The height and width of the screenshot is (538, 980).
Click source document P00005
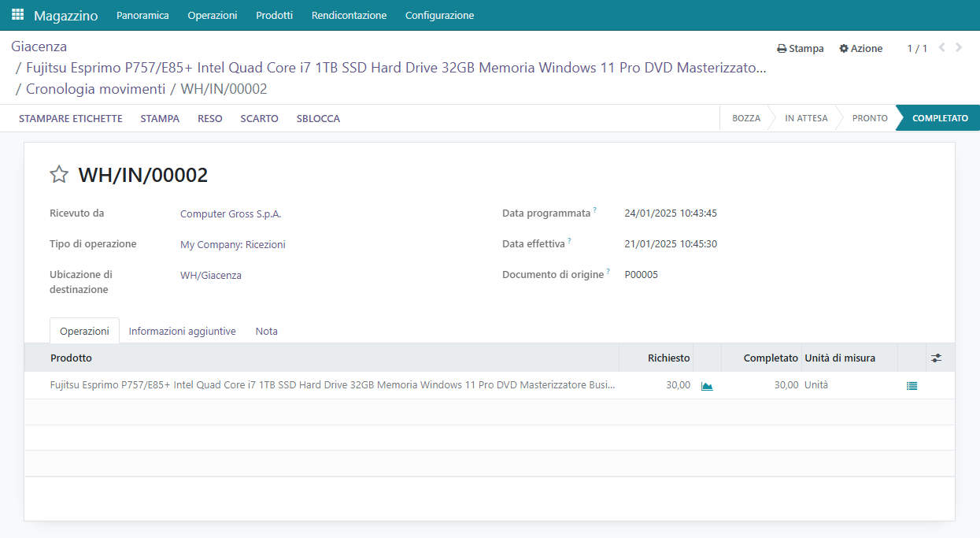pyautogui.click(x=641, y=275)
